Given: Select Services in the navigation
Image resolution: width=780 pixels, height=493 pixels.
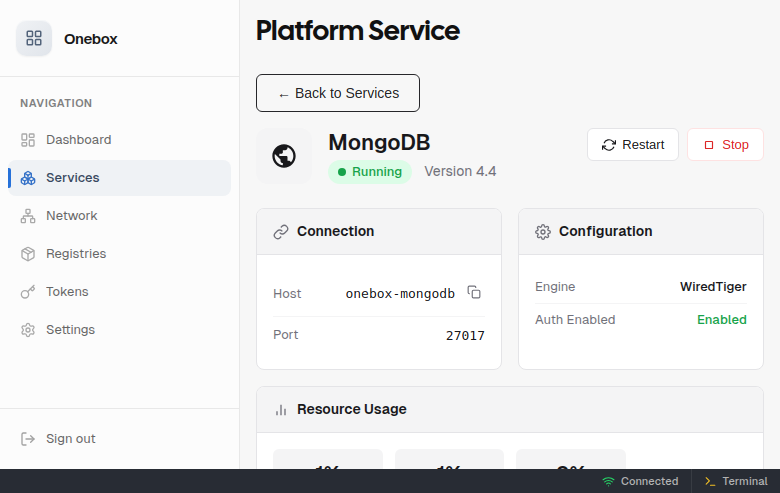Looking at the screenshot, I should (72, 178).
